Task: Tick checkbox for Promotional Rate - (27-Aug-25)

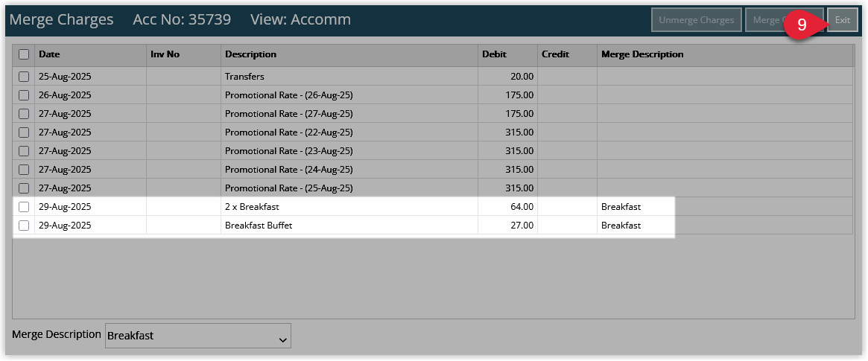Action: (24, 114)
